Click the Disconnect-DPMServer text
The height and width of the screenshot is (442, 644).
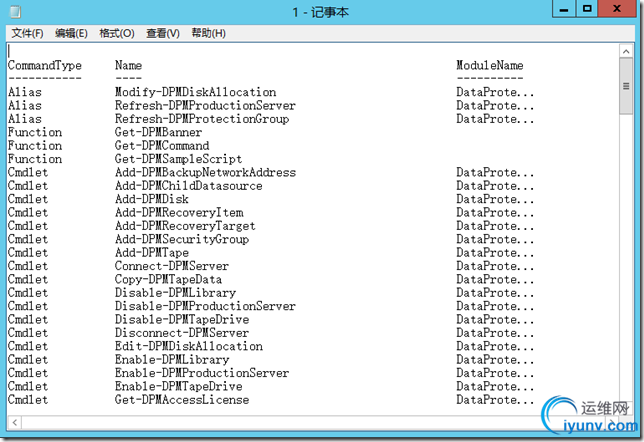(182, 333)
